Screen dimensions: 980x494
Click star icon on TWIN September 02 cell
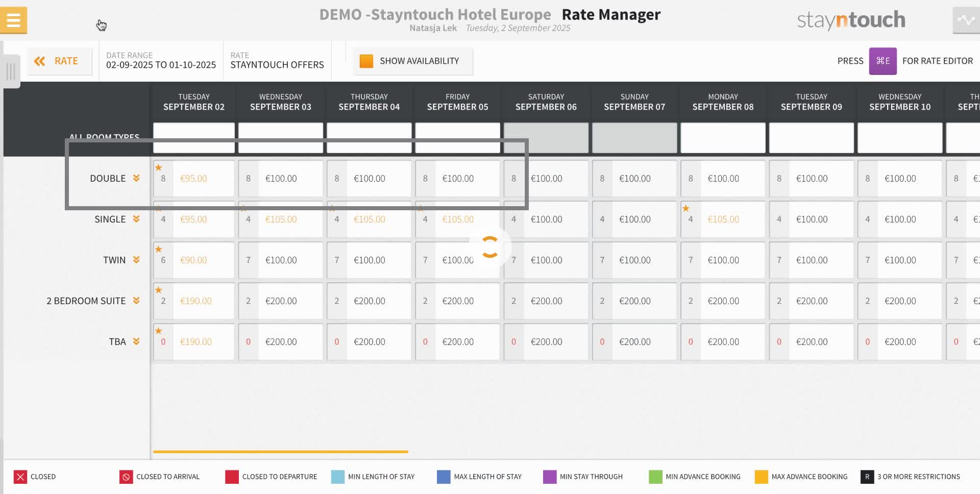tap(159, 249)
